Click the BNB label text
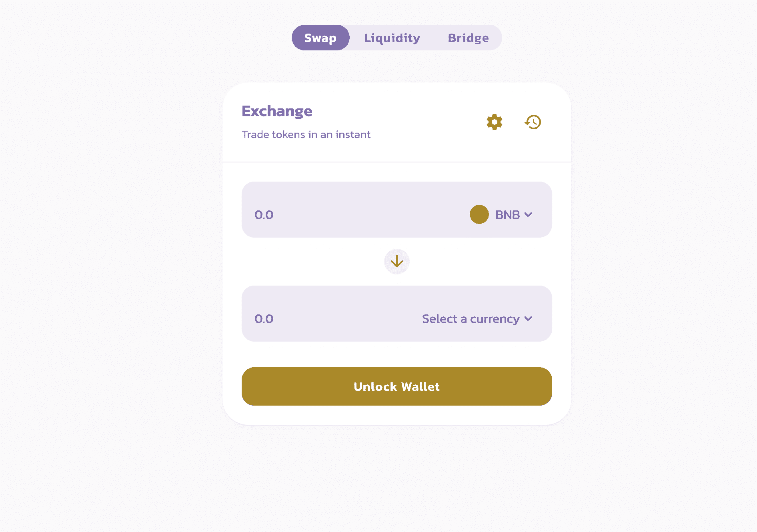This screenshot has width=757, height=532. pos(507,215)
